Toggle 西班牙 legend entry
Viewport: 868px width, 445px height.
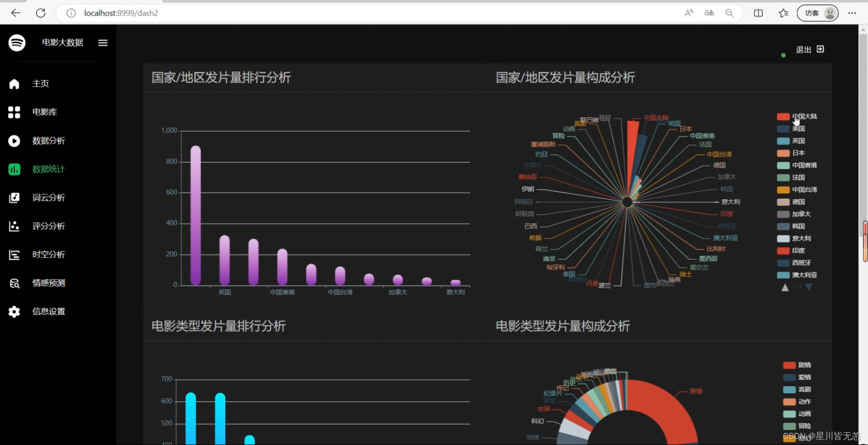pyautogui.click(x=794, y=263)
